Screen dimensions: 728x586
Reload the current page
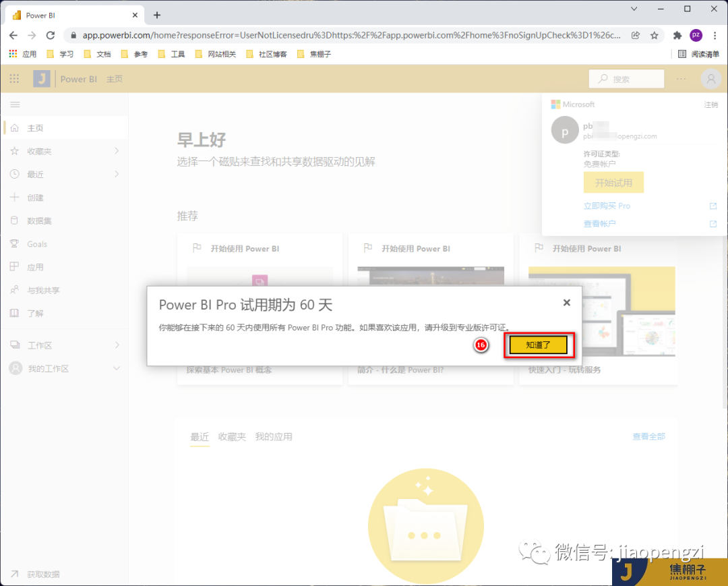[x=51, y=35]
